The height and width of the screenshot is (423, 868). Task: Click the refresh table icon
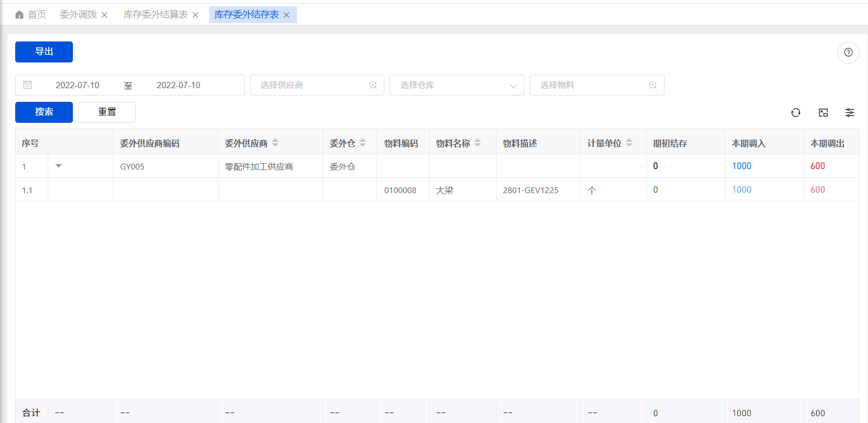click(x=796, y=112)
